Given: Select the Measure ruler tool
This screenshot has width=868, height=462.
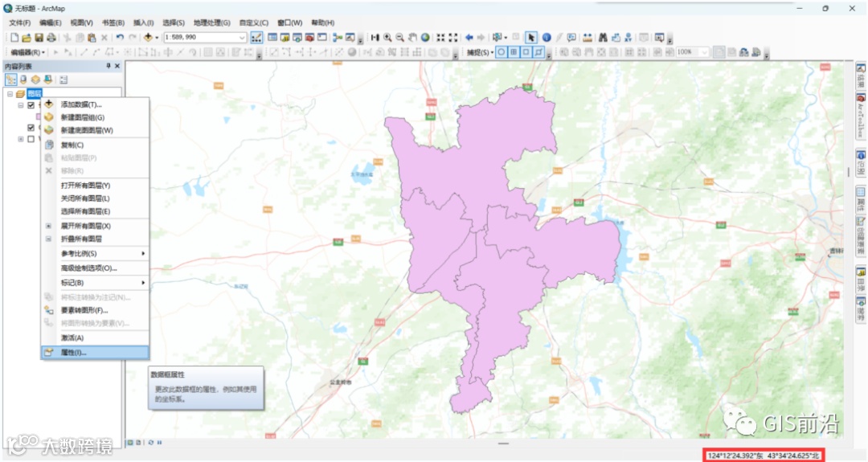Looking at the screenshot, I should tap(588, 38).
